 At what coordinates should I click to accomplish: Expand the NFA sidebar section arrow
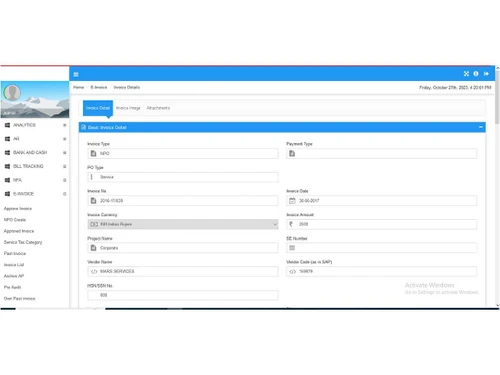65,180
